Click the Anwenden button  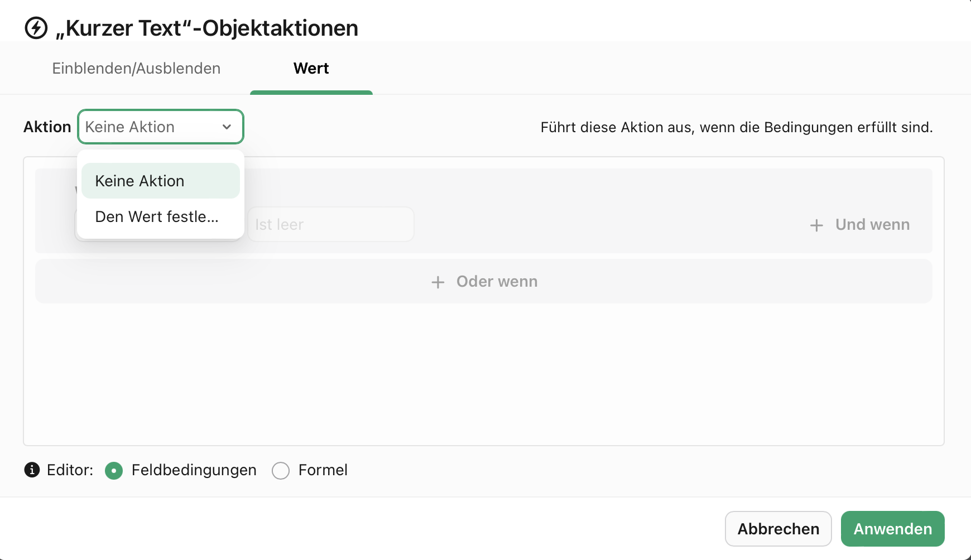pos(892,528)
